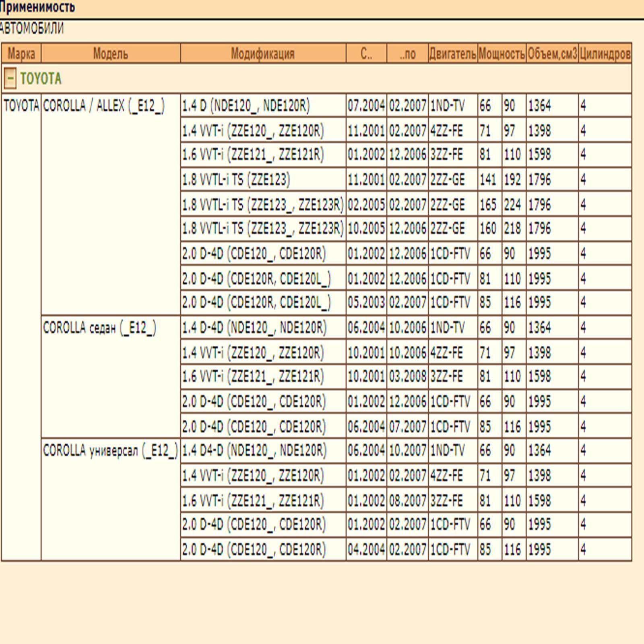
Task: Sort table by Модификация column header
Action: pos(262,54)
